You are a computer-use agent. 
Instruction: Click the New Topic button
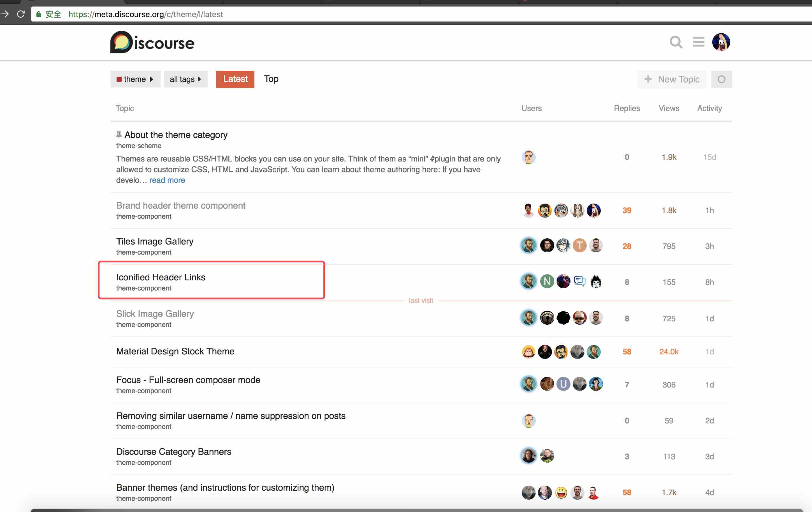point(672,79)
